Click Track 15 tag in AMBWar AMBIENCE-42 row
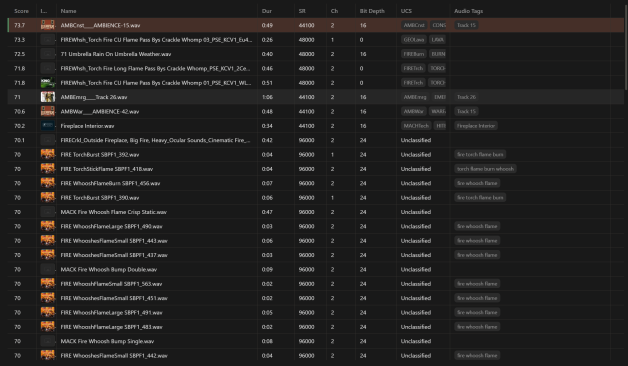628x366 pixels. [x=467, y=111]
